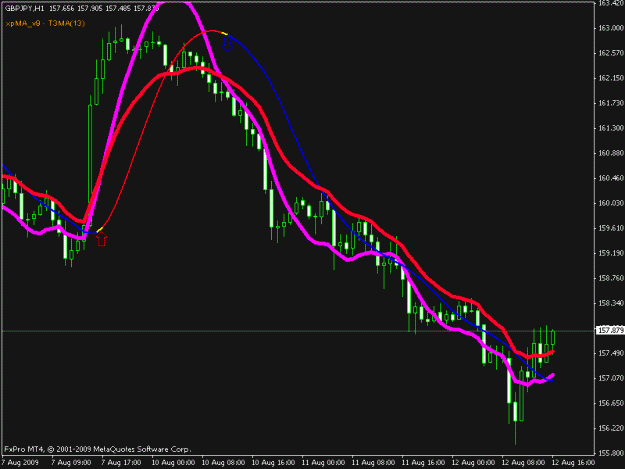Click the 10 Aug 00:00 time label
625x469 pixels.
click(173, 463)
